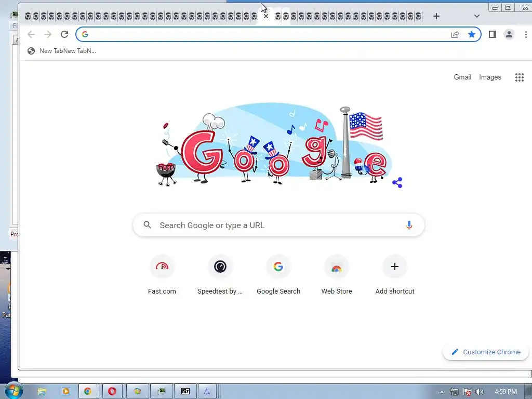Expand the tab search chevron
Screen dimensions: 532x399
[x=477, y=16]
